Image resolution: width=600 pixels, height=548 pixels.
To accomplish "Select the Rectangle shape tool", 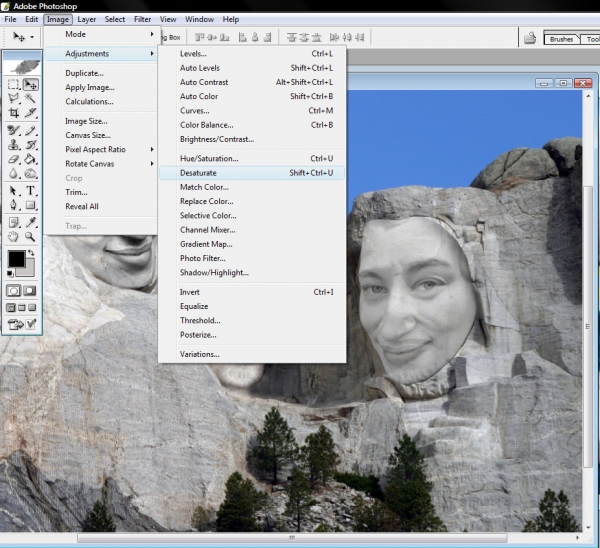I will 30,205.
